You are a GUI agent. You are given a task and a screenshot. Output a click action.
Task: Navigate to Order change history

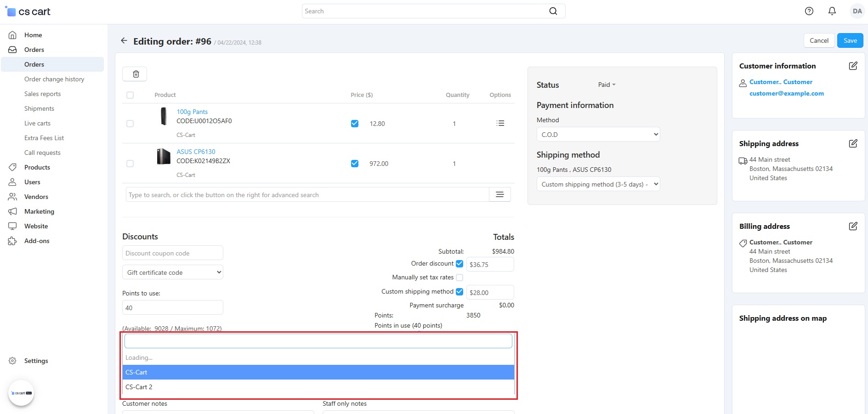coord(54,79)
